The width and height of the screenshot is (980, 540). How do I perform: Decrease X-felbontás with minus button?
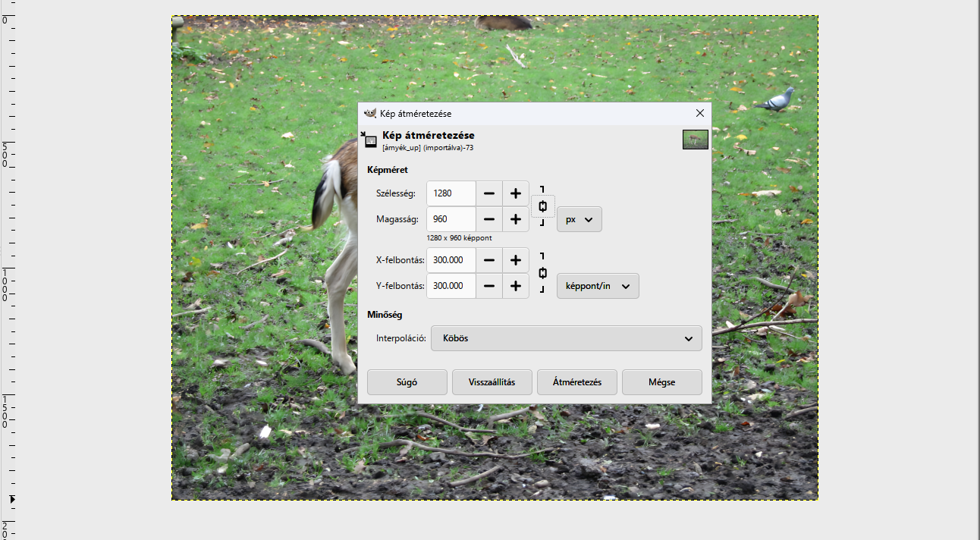pos(489,260)
